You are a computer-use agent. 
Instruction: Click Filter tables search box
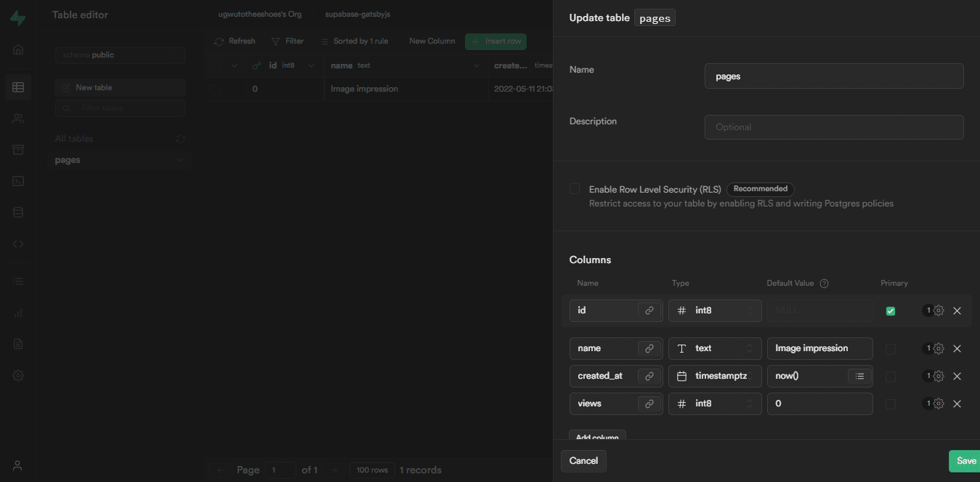(x=120, y=108)
